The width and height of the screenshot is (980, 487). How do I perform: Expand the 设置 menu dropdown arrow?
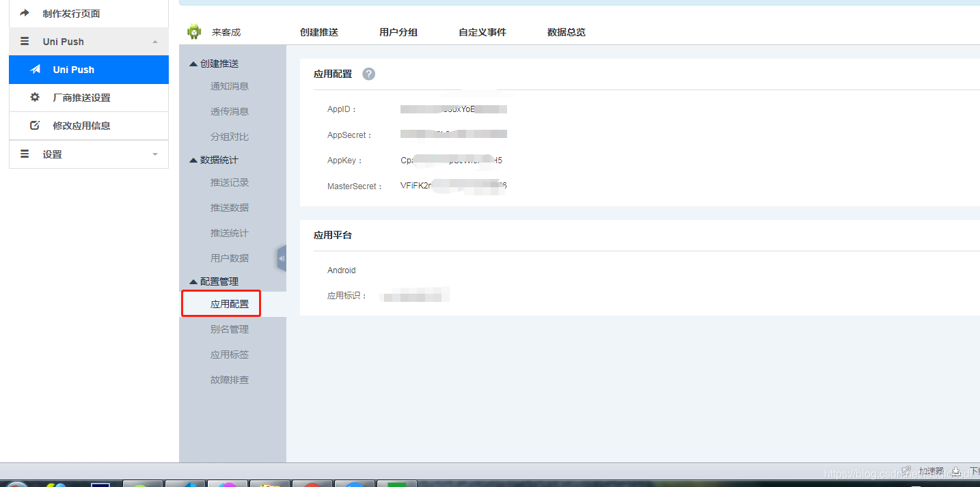[155, 154]
